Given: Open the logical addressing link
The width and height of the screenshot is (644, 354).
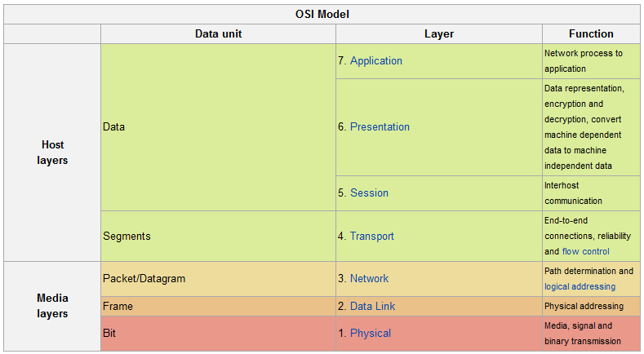Looking at the screenshot, I should coord(580,287).
